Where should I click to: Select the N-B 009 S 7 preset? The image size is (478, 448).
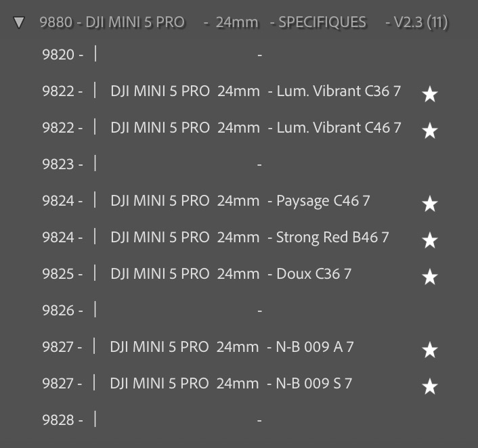pos(231,384)
